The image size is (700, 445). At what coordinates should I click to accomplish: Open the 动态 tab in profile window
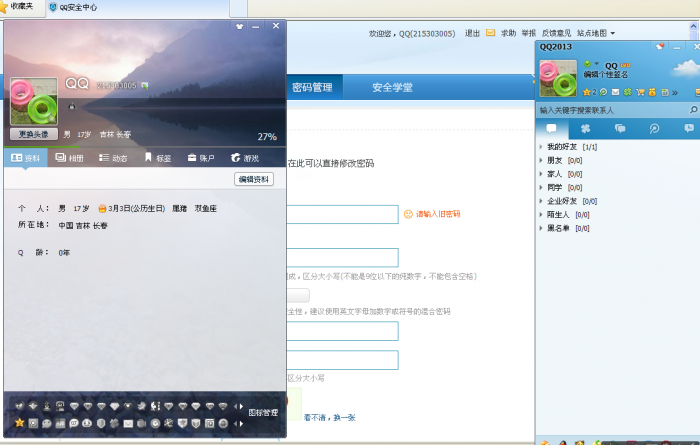click(x=113, y=158)
